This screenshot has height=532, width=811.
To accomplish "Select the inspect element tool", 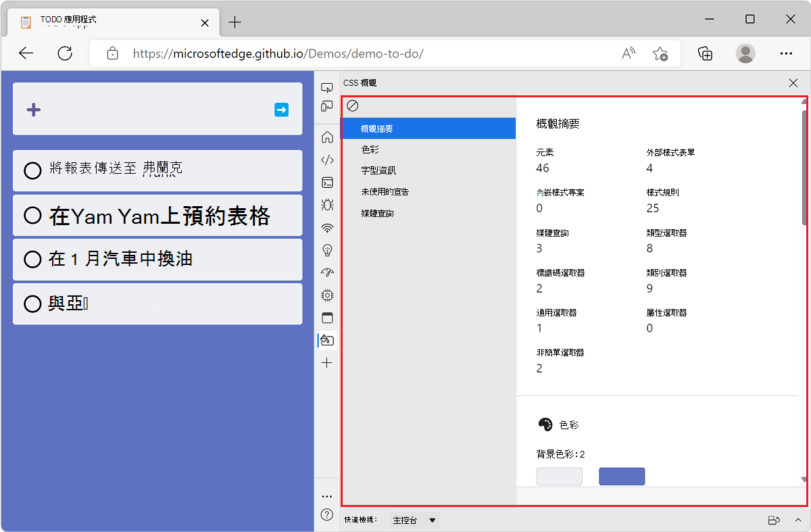I will (x=327, y=87).
